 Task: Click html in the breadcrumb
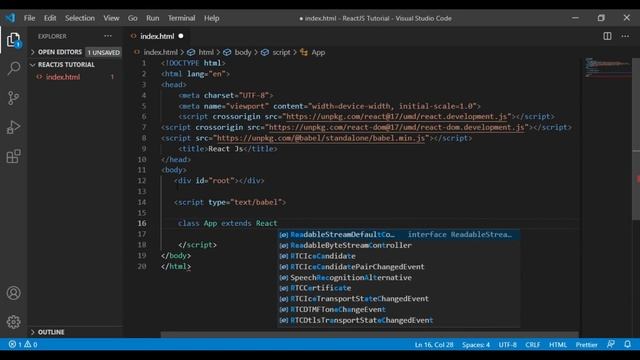[x=206, y=52]
